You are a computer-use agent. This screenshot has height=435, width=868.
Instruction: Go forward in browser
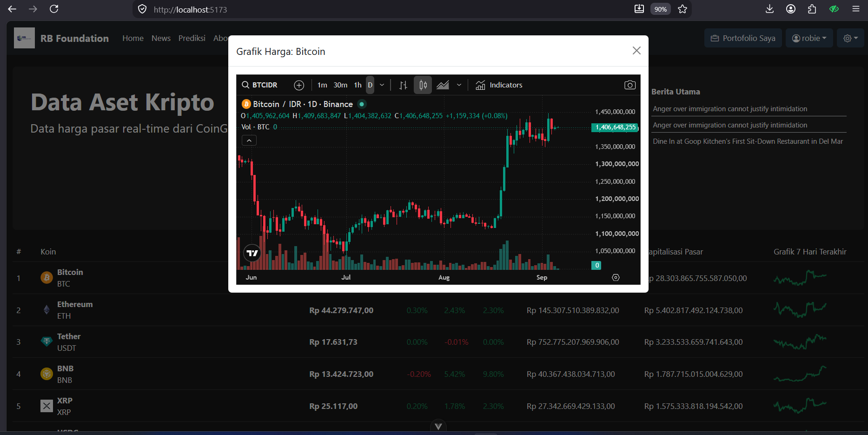coord(33,9)
